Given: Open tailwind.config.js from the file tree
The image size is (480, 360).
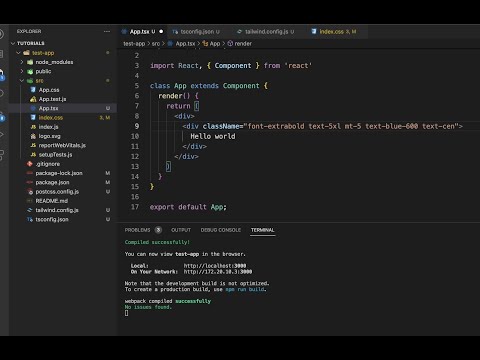Looking at the screenshot, I should 57,210.
